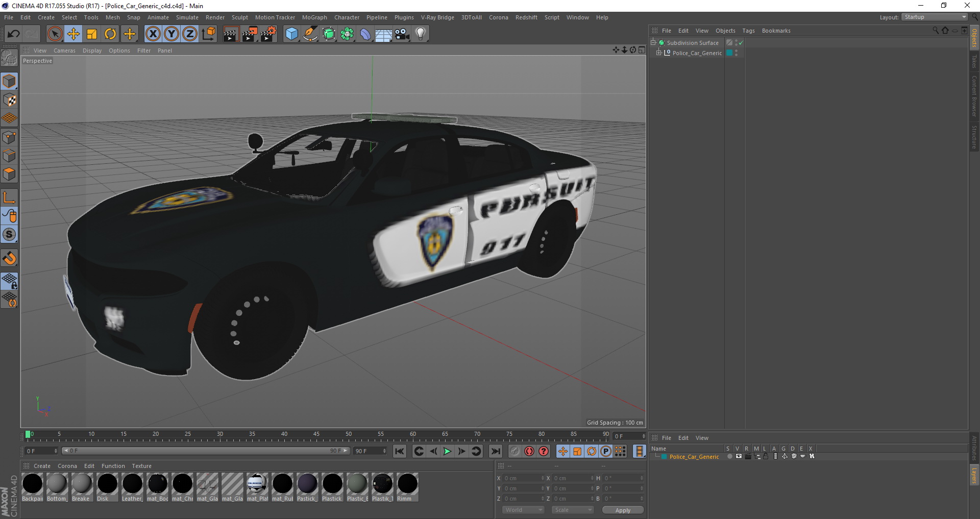Add a floor environment object icon
980x519 pixels.
(x=383, y=34)
